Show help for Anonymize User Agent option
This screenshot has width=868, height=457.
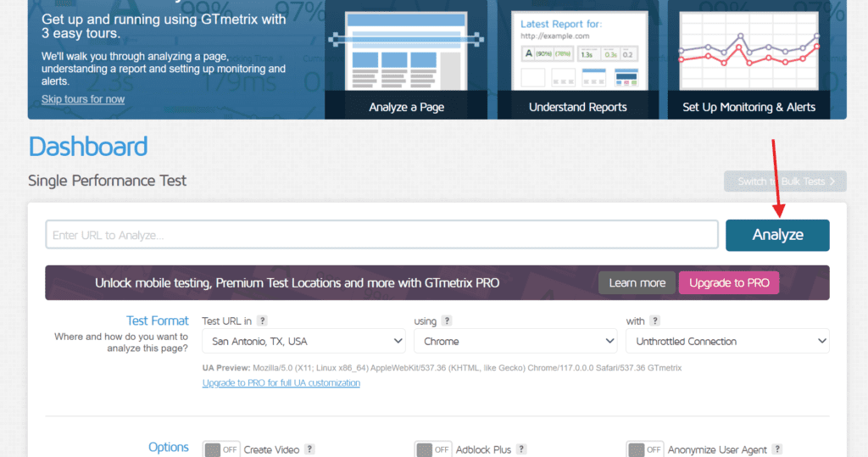[777, 449]
